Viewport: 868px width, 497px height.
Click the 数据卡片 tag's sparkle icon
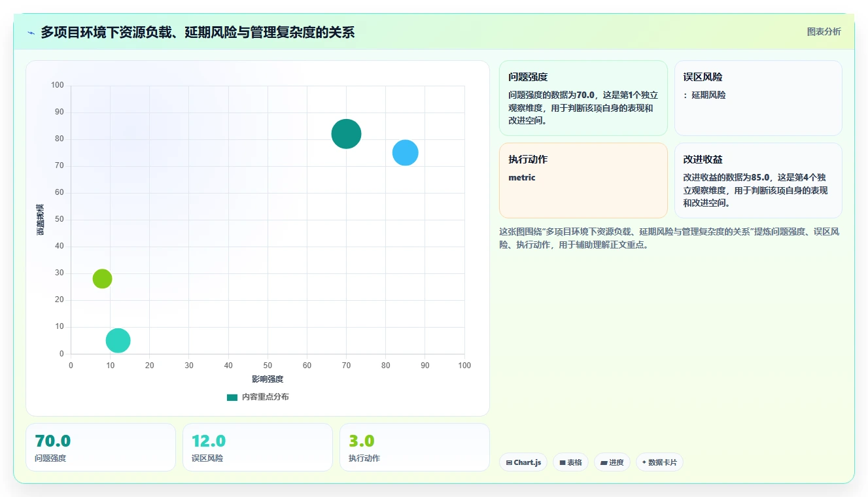pos(644,462)
